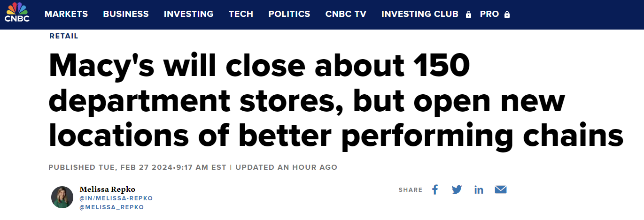Share the article on LinkedIn
644x220 pixels.
[x=479, y=190]
